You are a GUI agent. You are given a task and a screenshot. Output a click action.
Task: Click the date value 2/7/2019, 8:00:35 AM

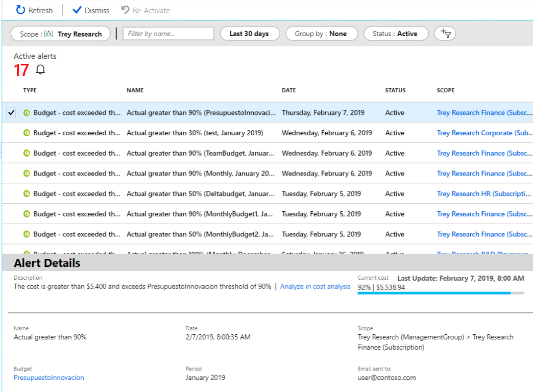click(218, 337)
